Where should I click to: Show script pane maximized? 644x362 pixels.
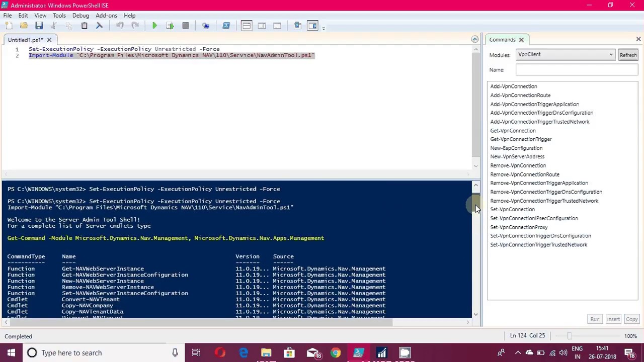pos(277,26)
